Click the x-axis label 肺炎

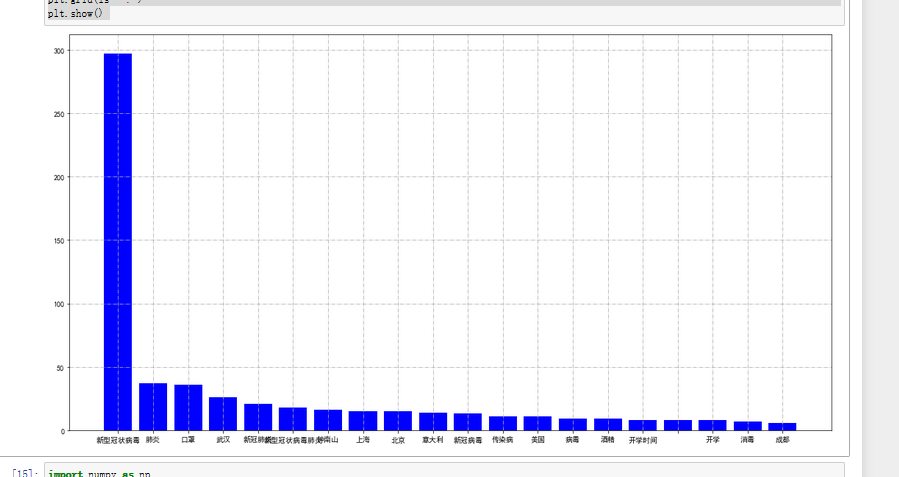click(x=153, y=440)
